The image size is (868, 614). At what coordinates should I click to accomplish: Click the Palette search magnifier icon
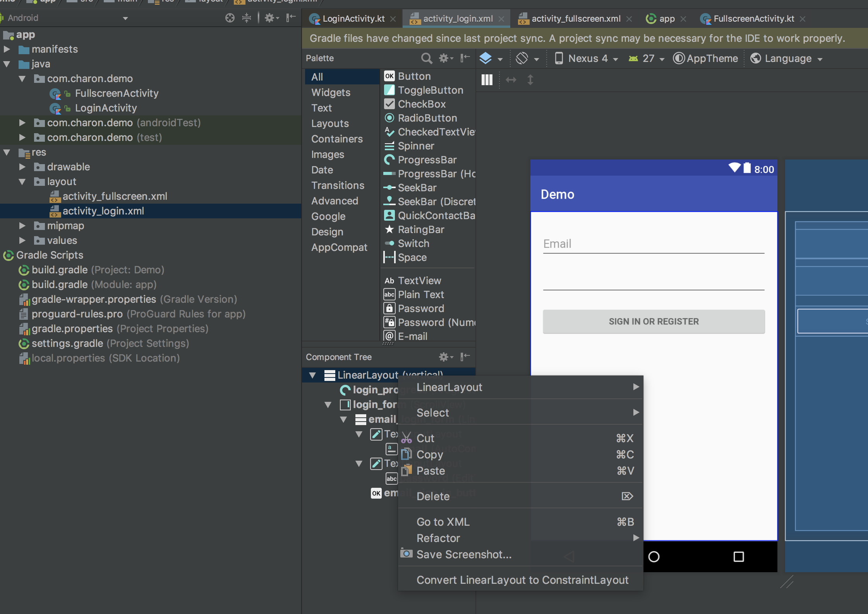[x=426, y=58]
